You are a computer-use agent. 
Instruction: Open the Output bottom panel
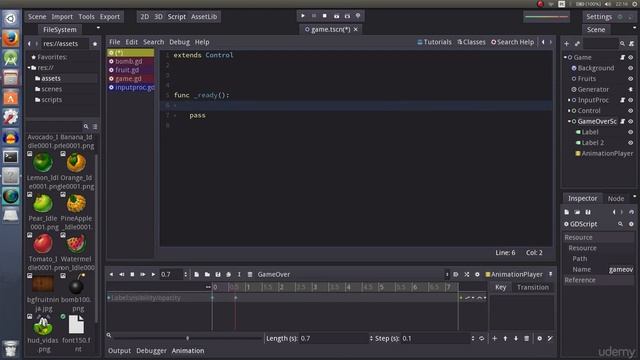pos(120,351)
